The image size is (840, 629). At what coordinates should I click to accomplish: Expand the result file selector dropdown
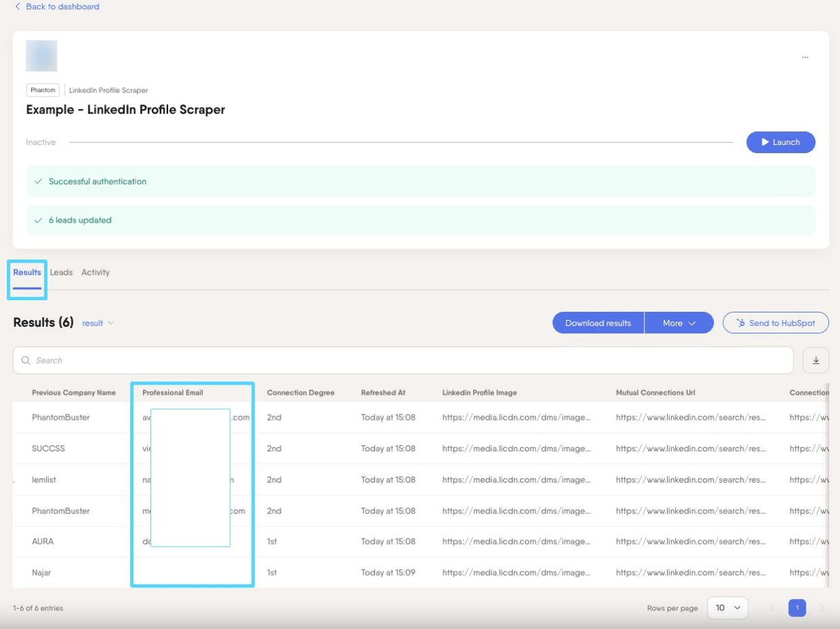click(x=98, y=323)
